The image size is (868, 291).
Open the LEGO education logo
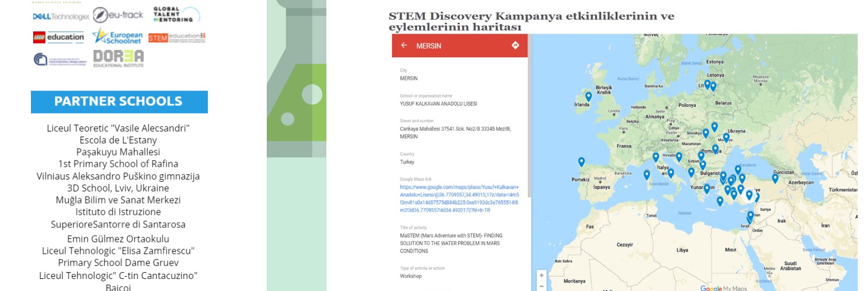pyautogui.click(x=58, y=37)
